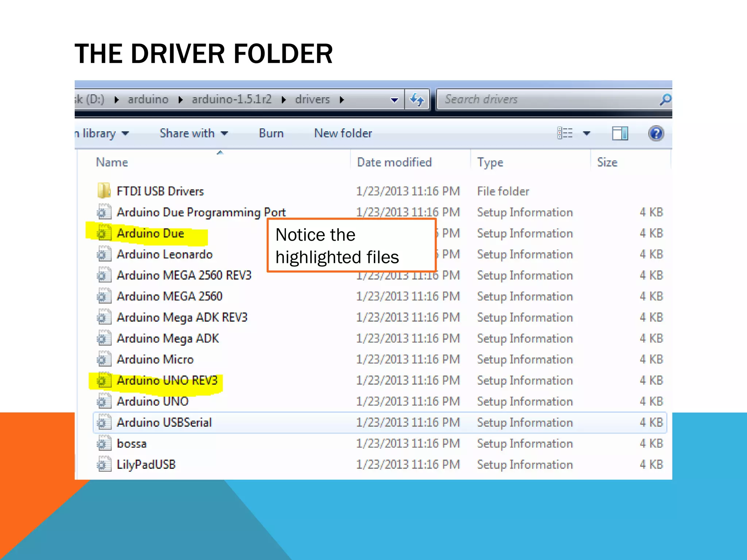Select the Arduino MEGA 2560 REV3 filename
This screenshot has width=747, height=560.
184,275
